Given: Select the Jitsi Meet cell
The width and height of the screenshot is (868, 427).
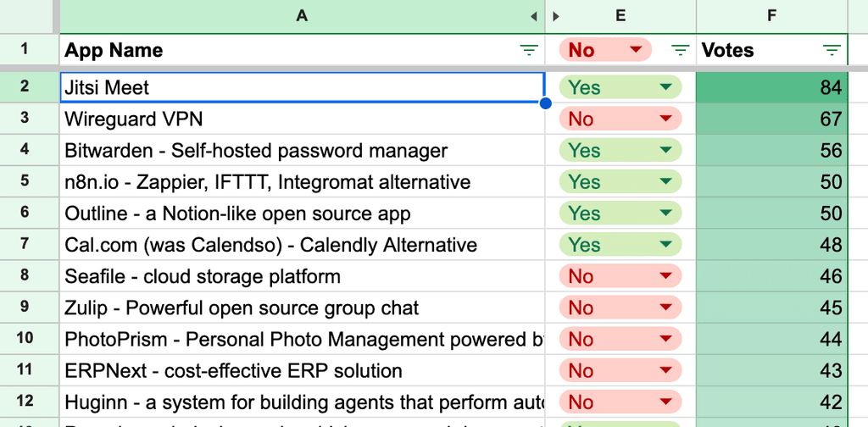Looking at the screenshot, I should pos(302,87).
